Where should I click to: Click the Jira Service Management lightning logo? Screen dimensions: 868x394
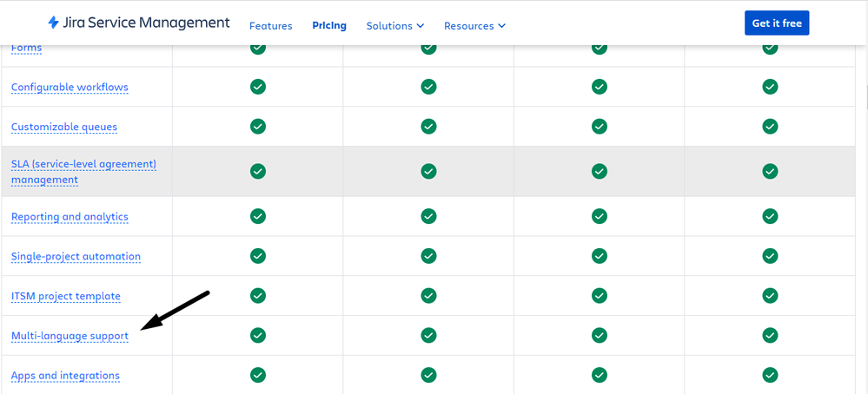tap(54, 23)
